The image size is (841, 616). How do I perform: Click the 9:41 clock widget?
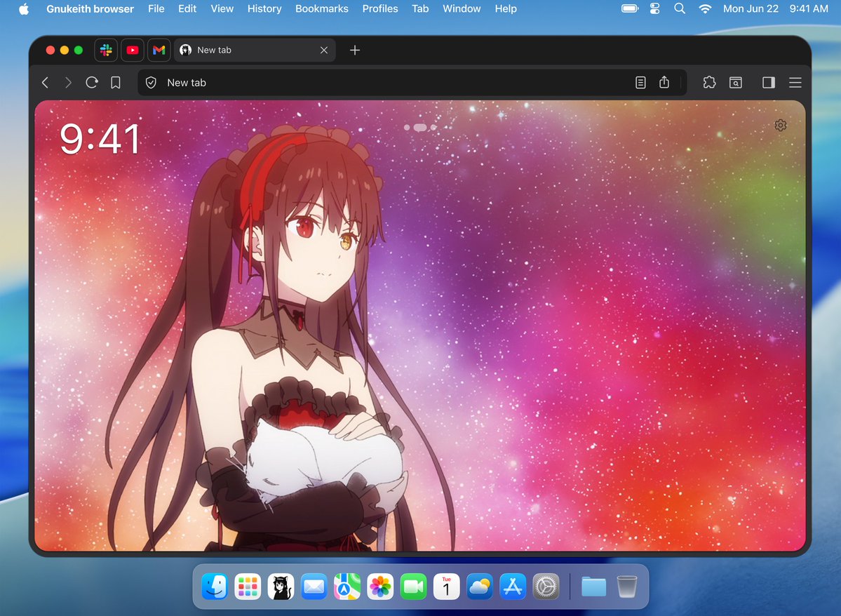coord(100,139)
